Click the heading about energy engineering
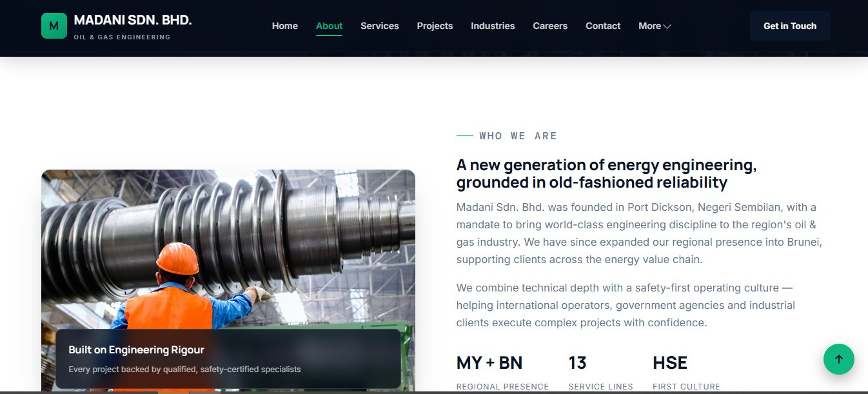 pos(606,173)
